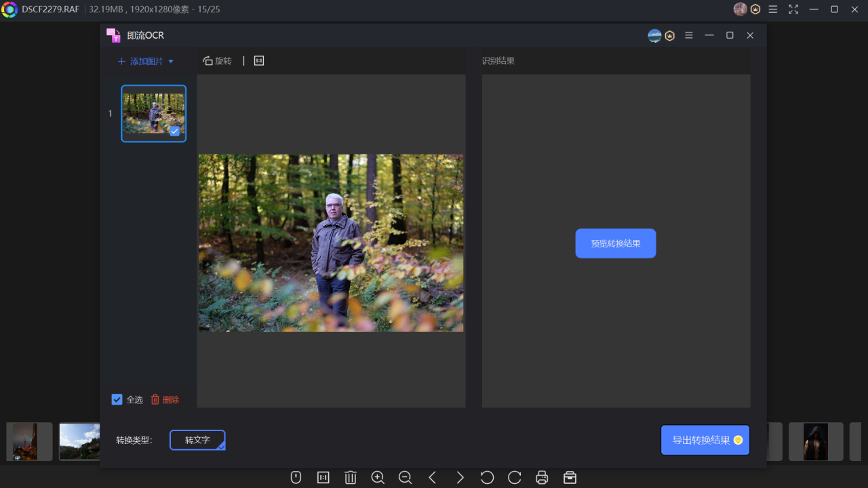This screenshot has width=868, height=488.
Task: Select the dark portrait thumbnail in filmstrip
Action: [x=816, y=442]
